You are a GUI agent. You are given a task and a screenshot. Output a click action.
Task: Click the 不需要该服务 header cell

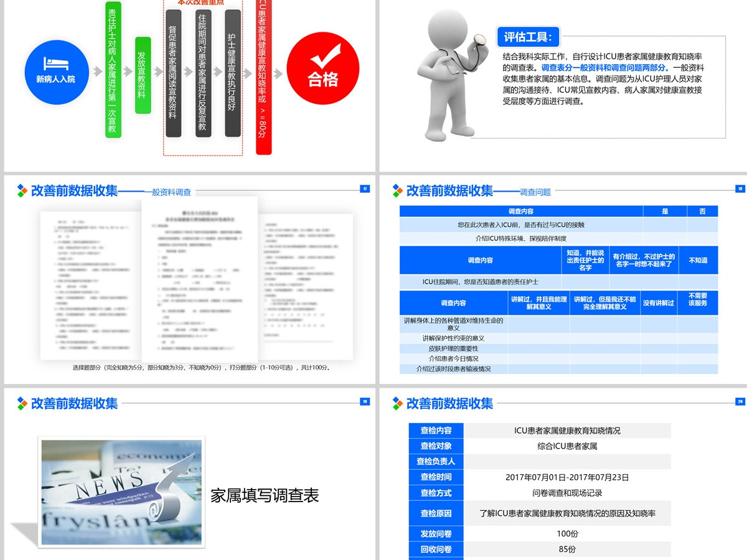coord(698,303)
